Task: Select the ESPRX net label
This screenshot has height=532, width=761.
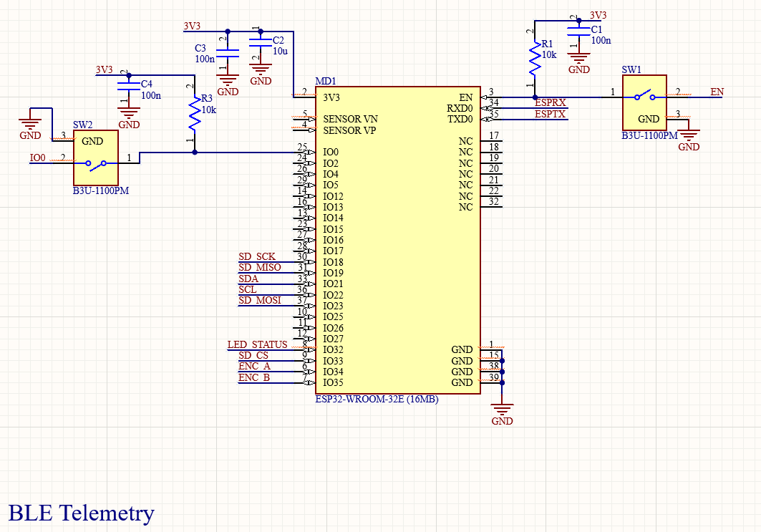Action: 551,103
